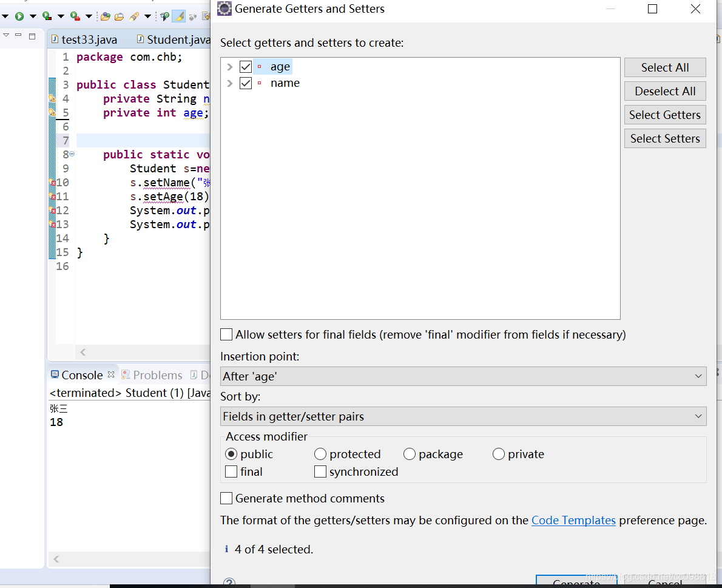The image size is (722, 588).
Task: Open the Coverage dropdown arrow
Action: 61,16
